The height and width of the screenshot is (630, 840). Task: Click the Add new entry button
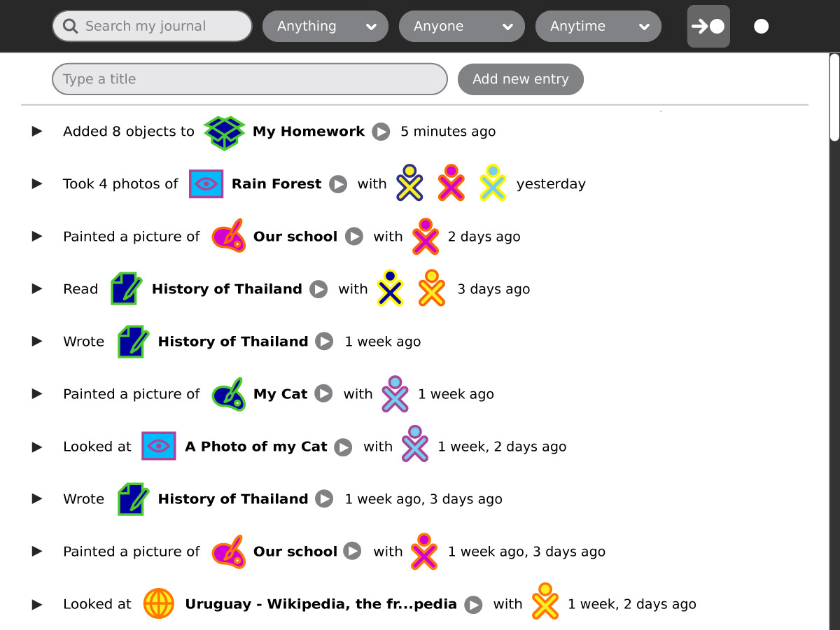coord(520,79)
